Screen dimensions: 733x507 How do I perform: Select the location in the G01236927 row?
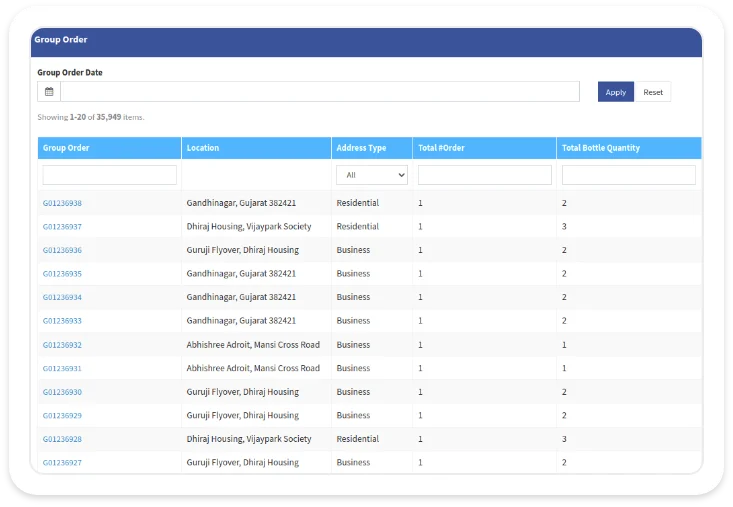(243, 463)
